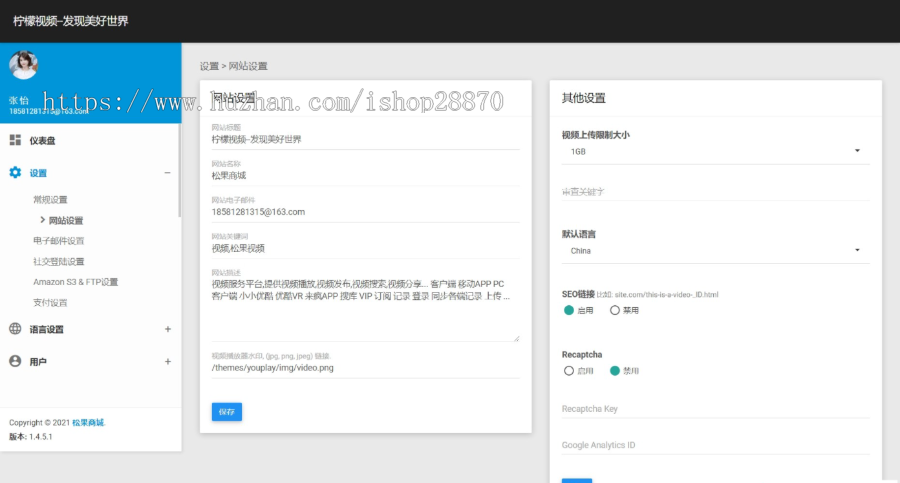Click the 设置 gear icon

15,172
